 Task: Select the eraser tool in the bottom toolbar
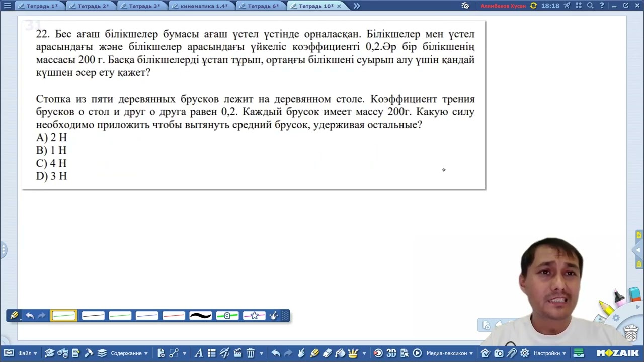328,353
